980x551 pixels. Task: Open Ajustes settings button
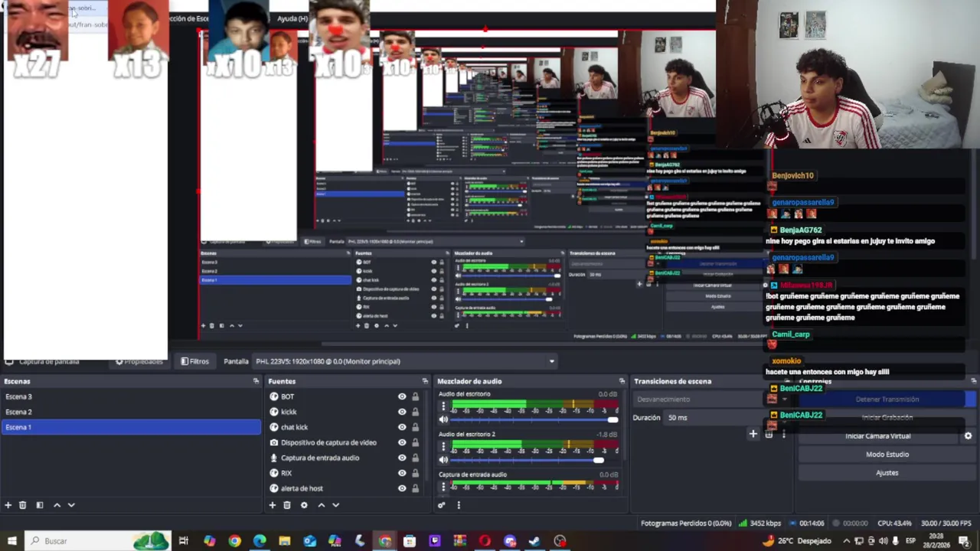point(887,473)
